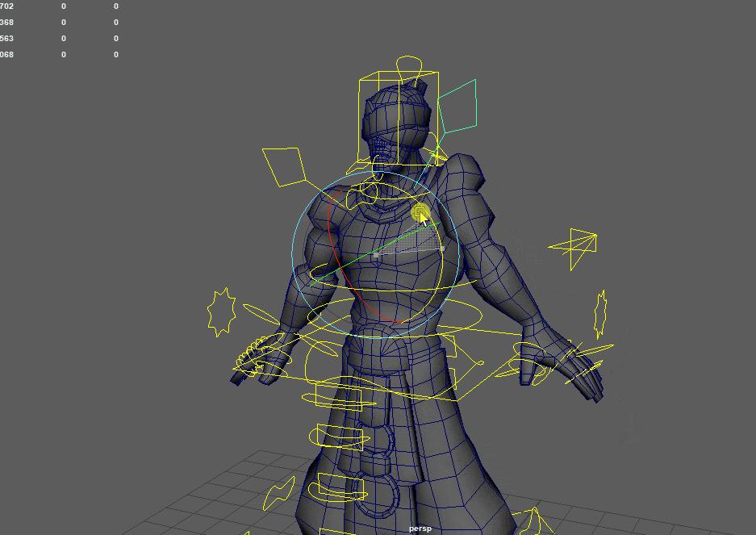Click the green rotation axis line
This screenshot has height=535, width=756.
pos(347,263)
